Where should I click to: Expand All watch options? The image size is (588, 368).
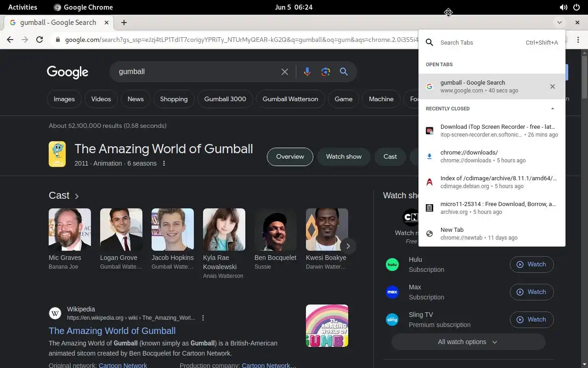point(468,342)
